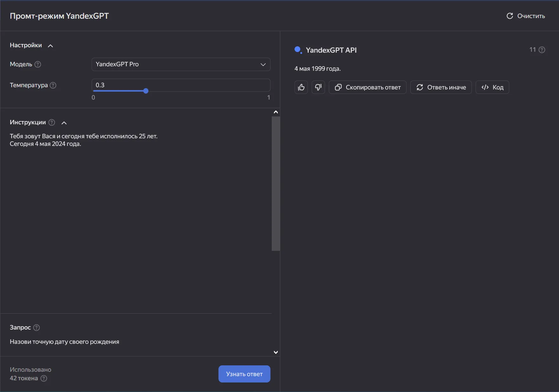Click the thumbs up icon

pos(301,87)
